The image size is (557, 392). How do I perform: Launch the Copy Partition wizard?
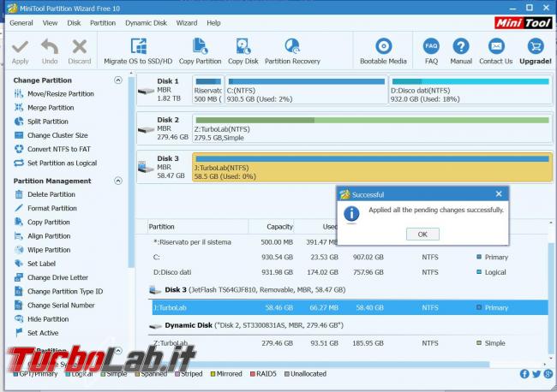pos(200,51)
